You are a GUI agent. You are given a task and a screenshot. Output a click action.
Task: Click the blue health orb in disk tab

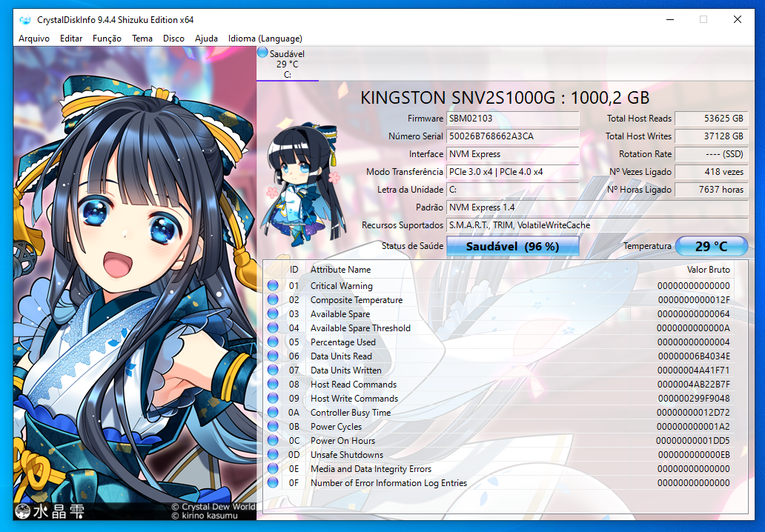point(262,53)
